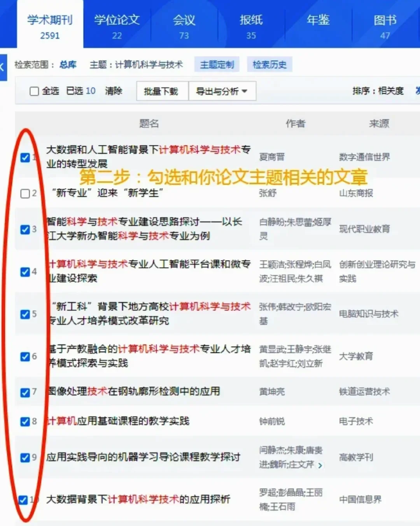Collapse the left sidebar arrow handle
The image size is (420, 526).
tap(3, 67)
